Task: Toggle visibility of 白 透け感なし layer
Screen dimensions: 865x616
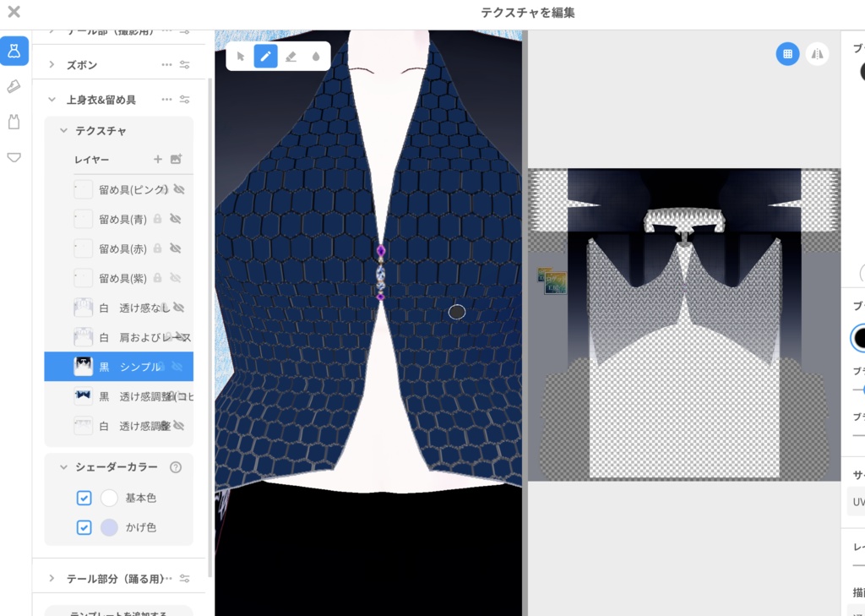Action: pyautogui.click(x=179, y=308)
